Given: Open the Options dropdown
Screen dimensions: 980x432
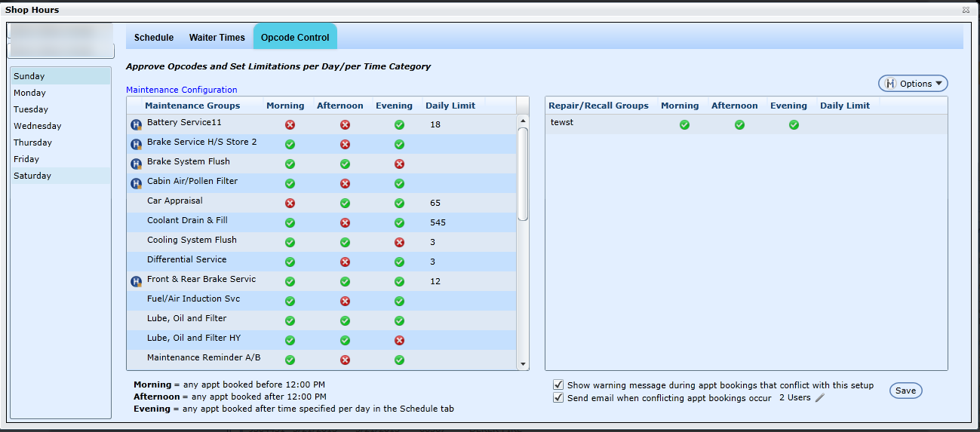Looking at the screenshot, I should (x=913, y=84).
